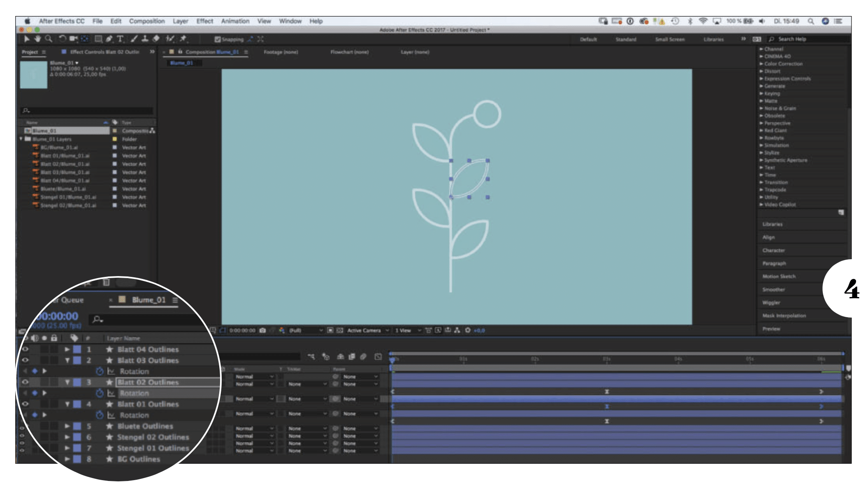The image size is (868, 483).
Task: Click the Motion Blur timeline switch icon
Action: point(363,357)
